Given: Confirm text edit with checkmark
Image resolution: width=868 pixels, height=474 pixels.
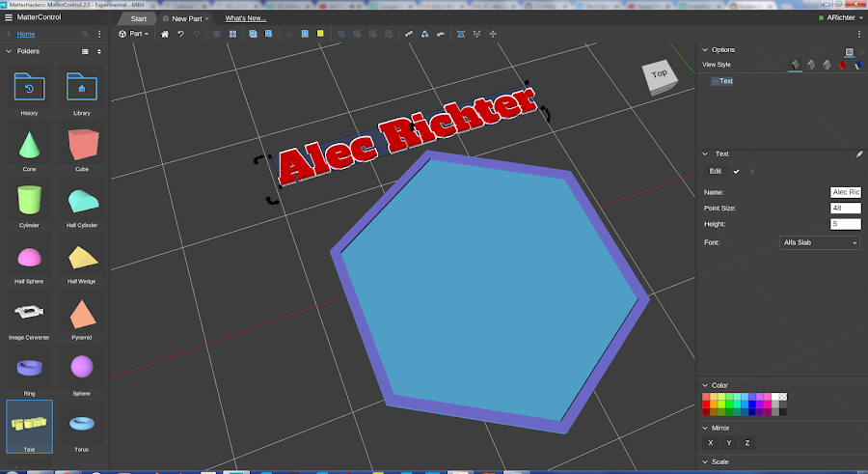Looking at the screenshot, I should point(736,171).
